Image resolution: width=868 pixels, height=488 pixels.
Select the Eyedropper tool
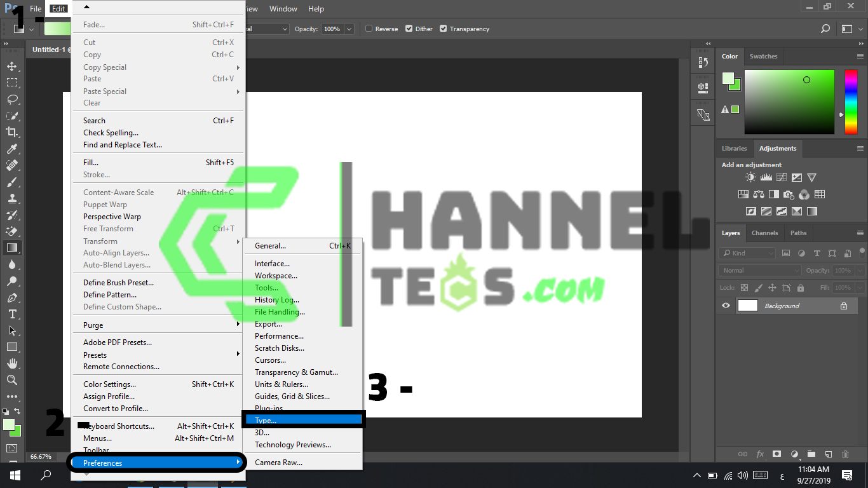click(x=12, y=149)
